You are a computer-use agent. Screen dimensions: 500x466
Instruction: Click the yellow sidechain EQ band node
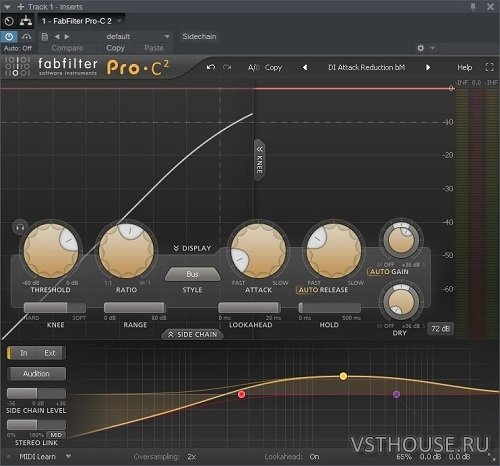pos(343,376)
